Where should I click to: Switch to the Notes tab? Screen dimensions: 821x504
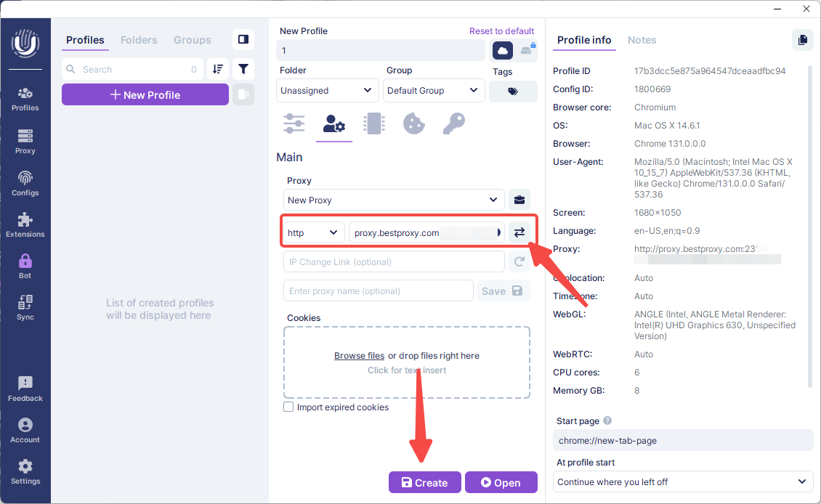642,40
